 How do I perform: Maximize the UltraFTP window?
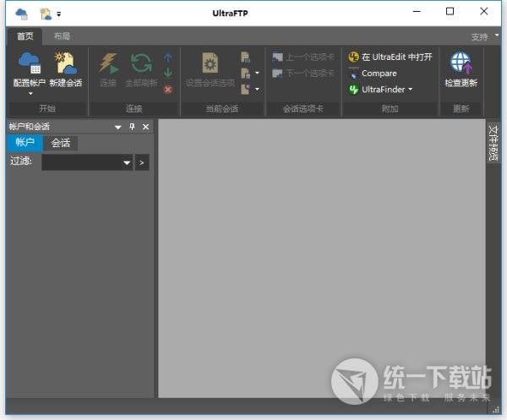450,11
